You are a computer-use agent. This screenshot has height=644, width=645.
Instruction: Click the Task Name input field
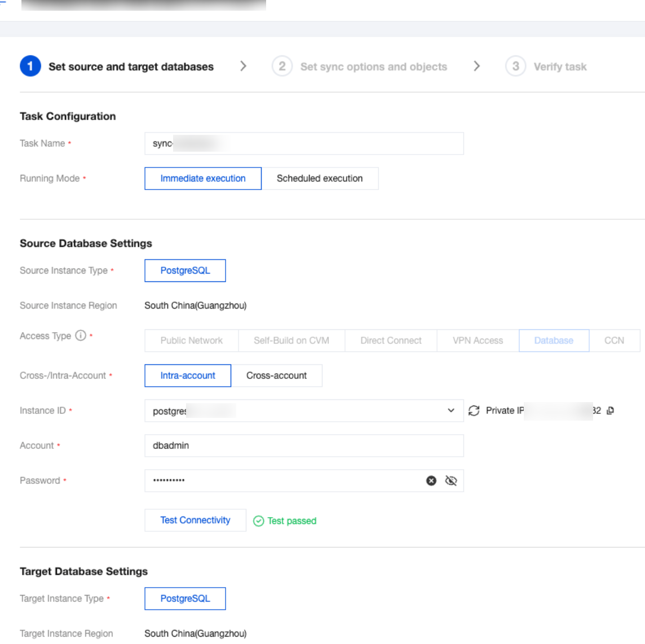coord(304,143)
